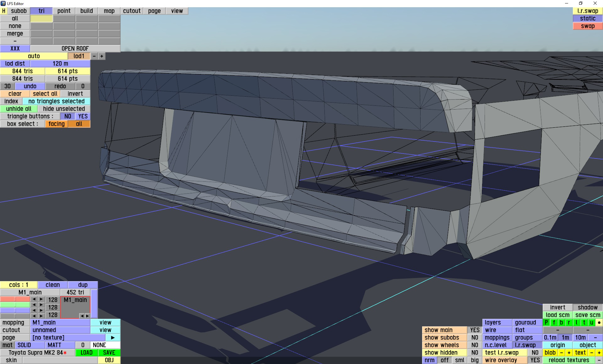
Task: Open page texture arrow selector
Action: pyautogui.click(x=113, y=337)
